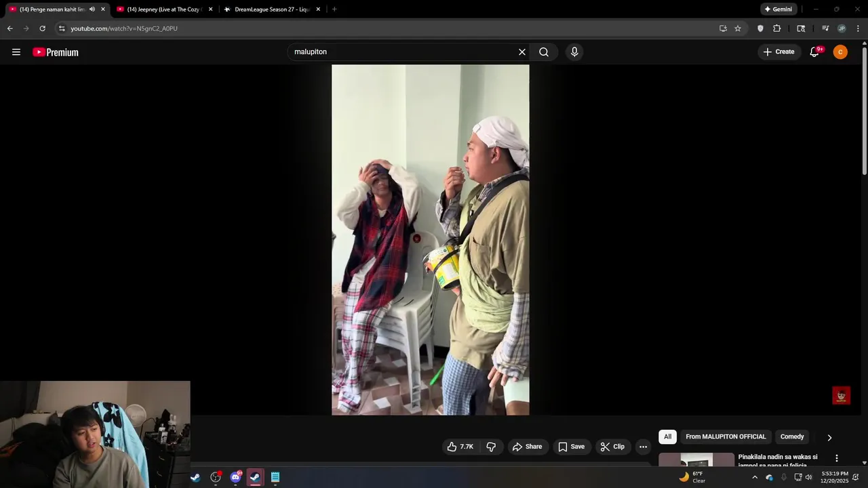Mute the first tab's audio icon
Viewport: 868px width, 488px height.
92,9
